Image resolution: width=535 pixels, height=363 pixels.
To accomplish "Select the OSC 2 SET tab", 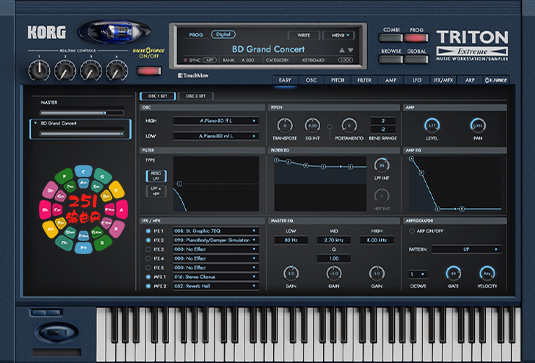I will [x=196, y=96].
